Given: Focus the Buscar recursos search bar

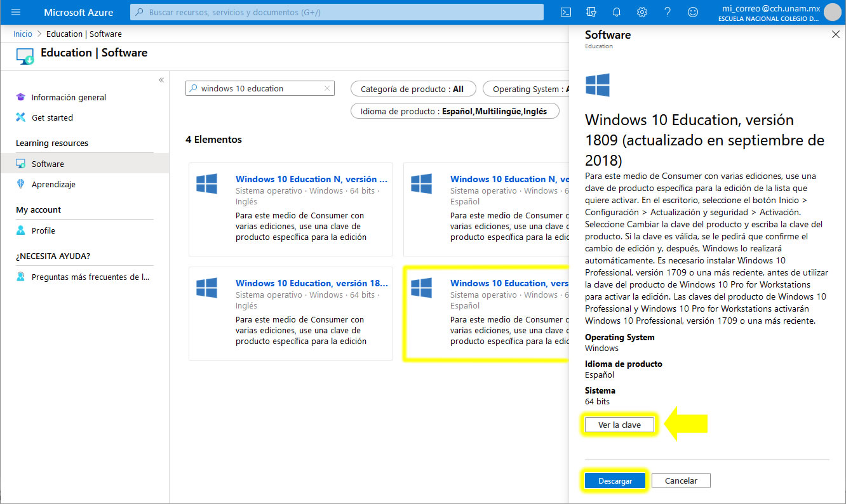Looking at the screenshot, I should [337, 12].
